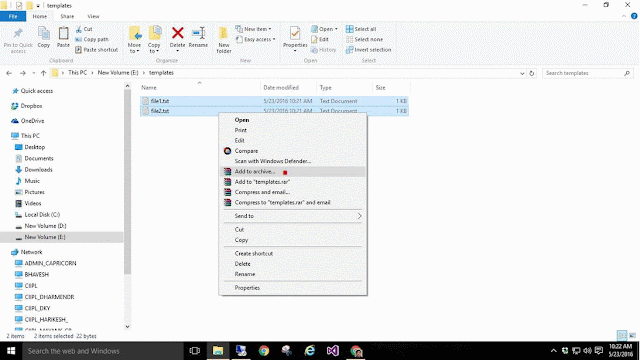This screenshot has height=360, width=640.
Task: Select Local Disk (C:) in the navigation pane
Action: point(42,214)
